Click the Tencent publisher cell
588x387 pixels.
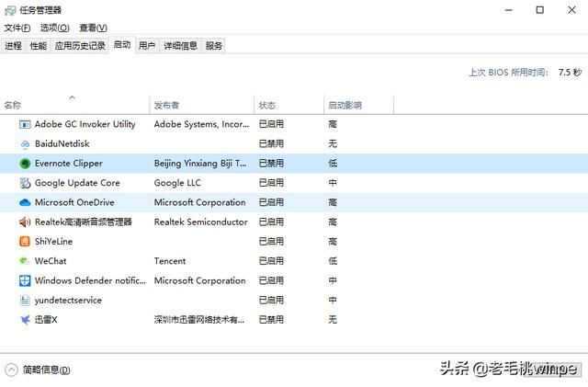(170, 261)
